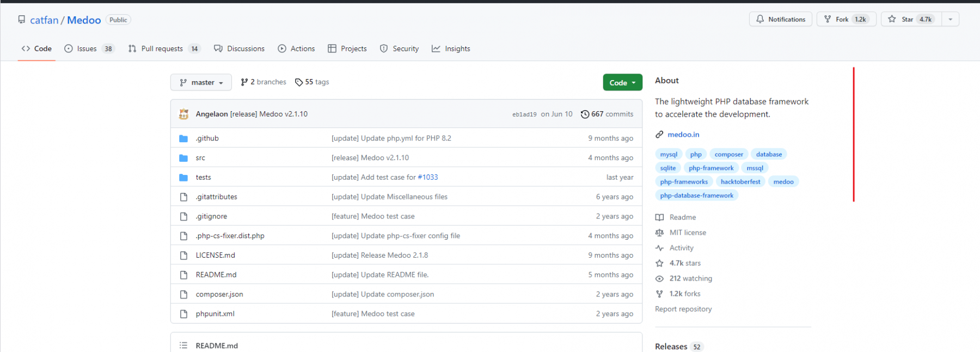Open the master branch dropdown
980x352 pixels.
pyautogui.click(x=201, y=82)
